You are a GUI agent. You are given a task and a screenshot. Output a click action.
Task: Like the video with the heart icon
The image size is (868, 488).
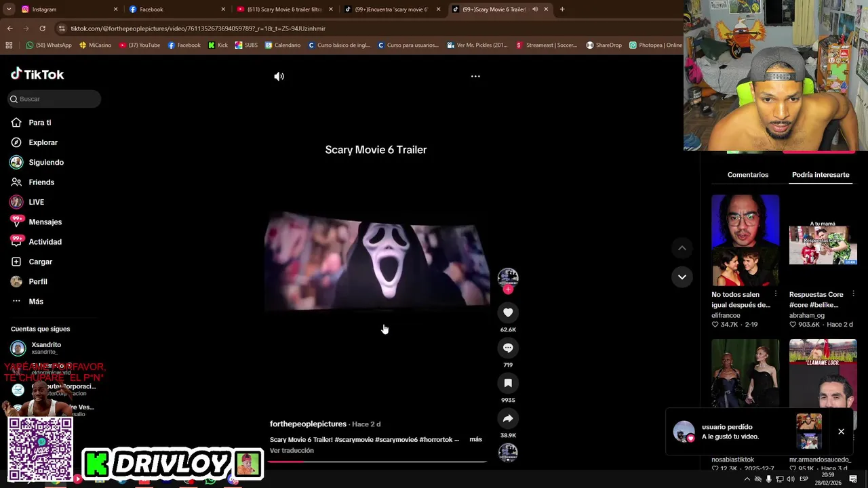[x=508, y=312]
